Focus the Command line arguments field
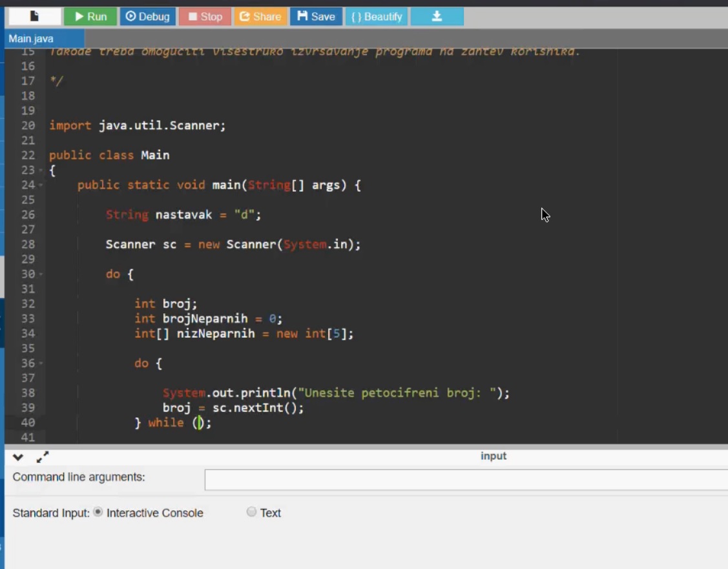Screen dimensions: 728x569 pyautogui.click(x=466, y=479)
